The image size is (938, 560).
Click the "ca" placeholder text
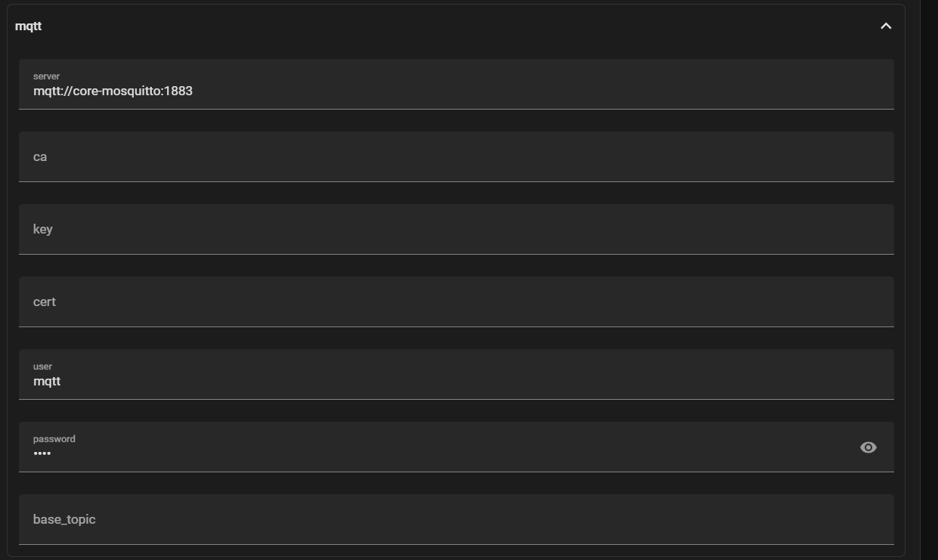(x=40, y=157)
